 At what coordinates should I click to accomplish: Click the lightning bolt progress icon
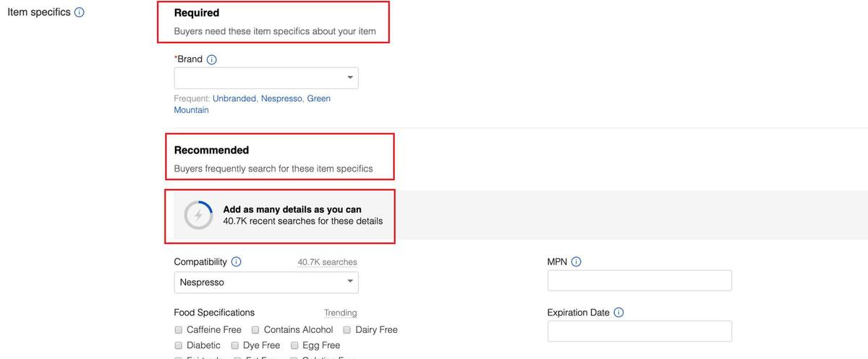[x=198, y=215]
